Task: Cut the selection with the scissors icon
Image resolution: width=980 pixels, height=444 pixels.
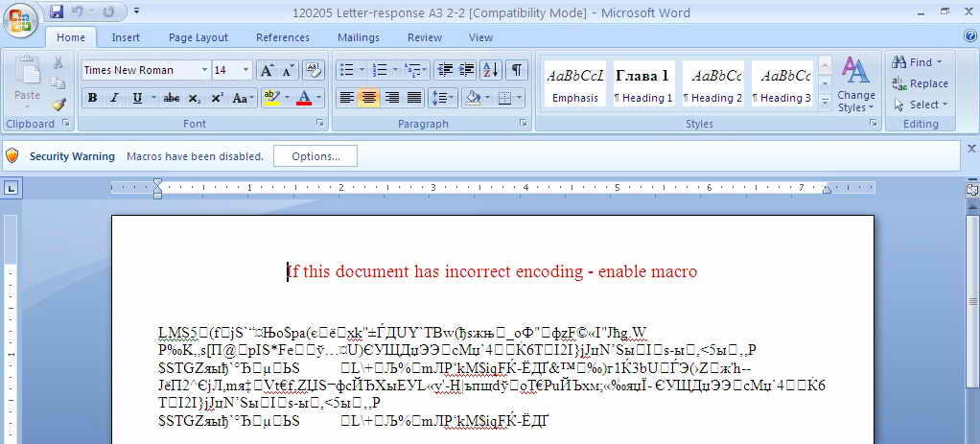Action: click(58, 62)
